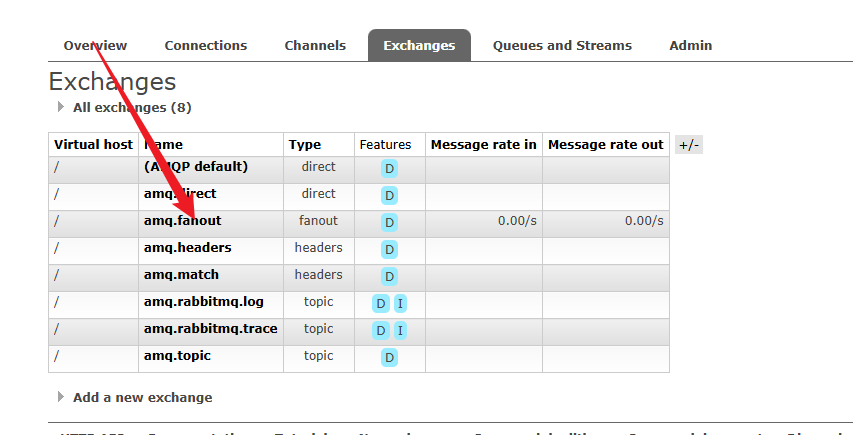Open the Queues and Streams tab
Image resolution: width=853 pixels, height=435 pixels.
point(562,46)
